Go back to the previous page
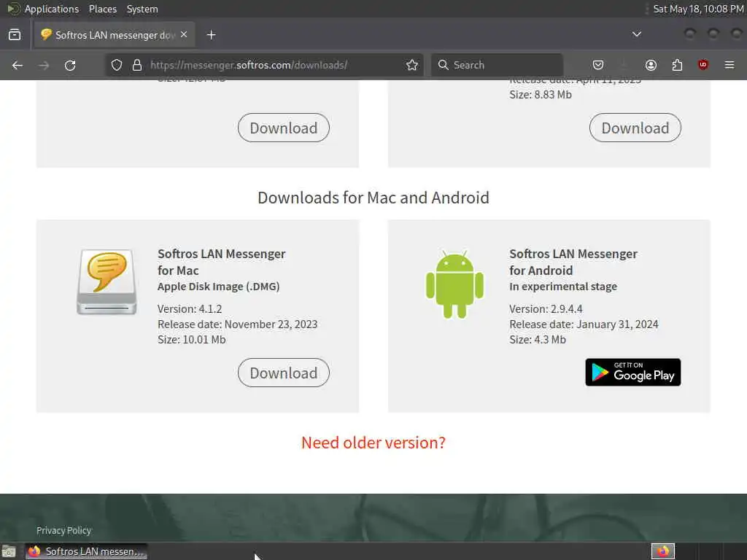 coord(18,65)
